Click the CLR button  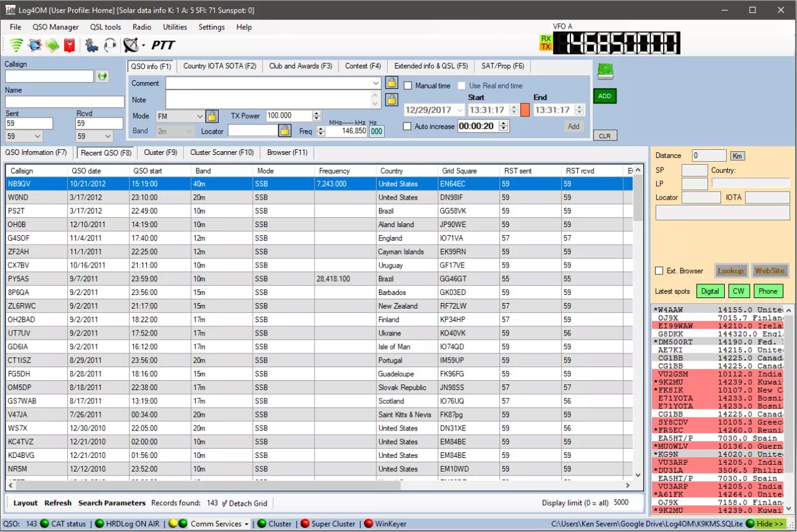[x=605, y=136]
